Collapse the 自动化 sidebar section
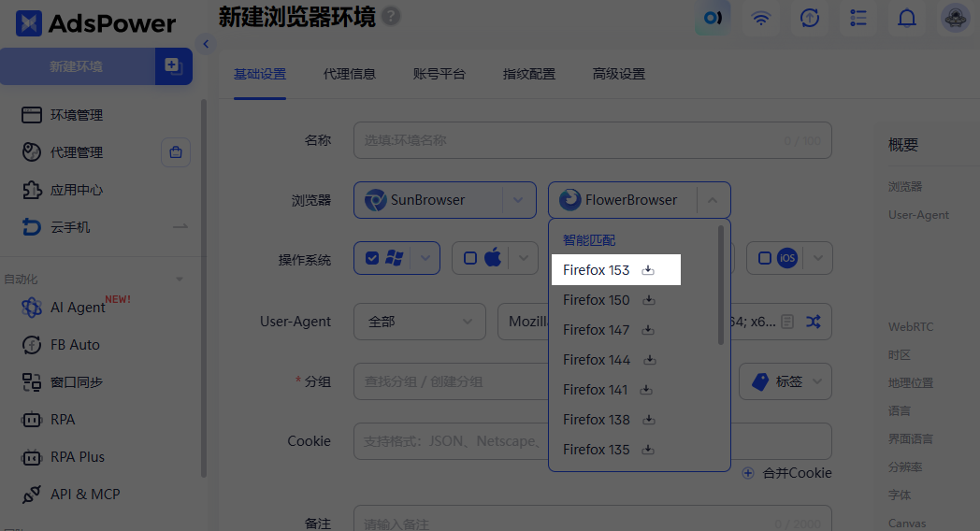This screenshot has height=531, width=980. coord(180,280)
